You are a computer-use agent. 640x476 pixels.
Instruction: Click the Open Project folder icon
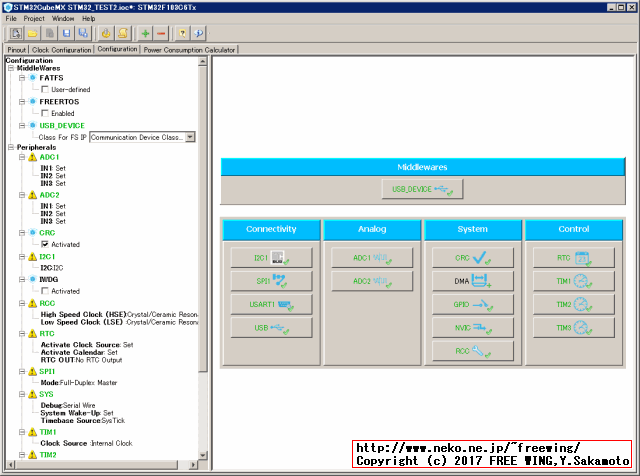coord(33,33)
